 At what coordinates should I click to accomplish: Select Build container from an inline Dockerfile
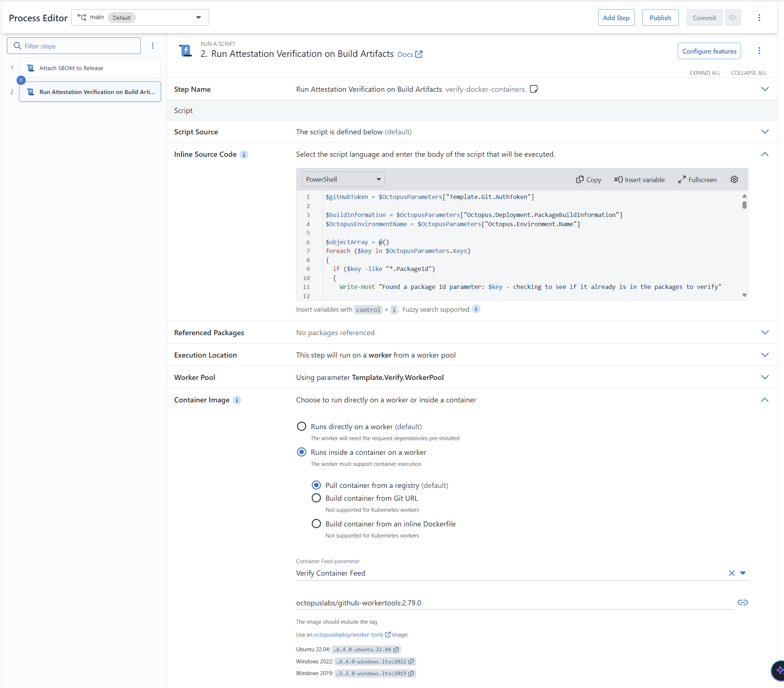[316, 524]
